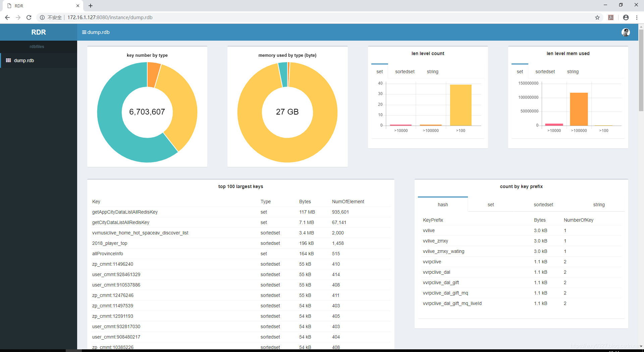This screenshot has width=644, height=352.
Task: Open the user avatar in header
Action: [x=626, y=32]
